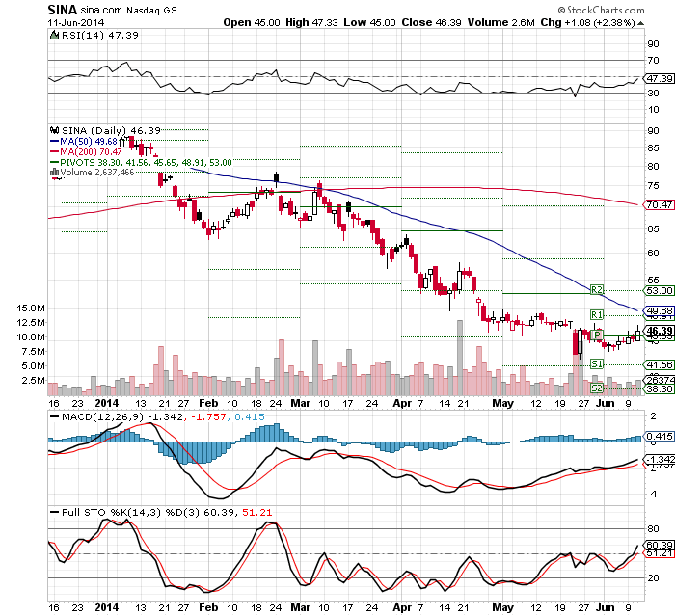Click the volume bars icon beside Volume 2,637,466
Viewport: 675px width, 616px height.
55,173
